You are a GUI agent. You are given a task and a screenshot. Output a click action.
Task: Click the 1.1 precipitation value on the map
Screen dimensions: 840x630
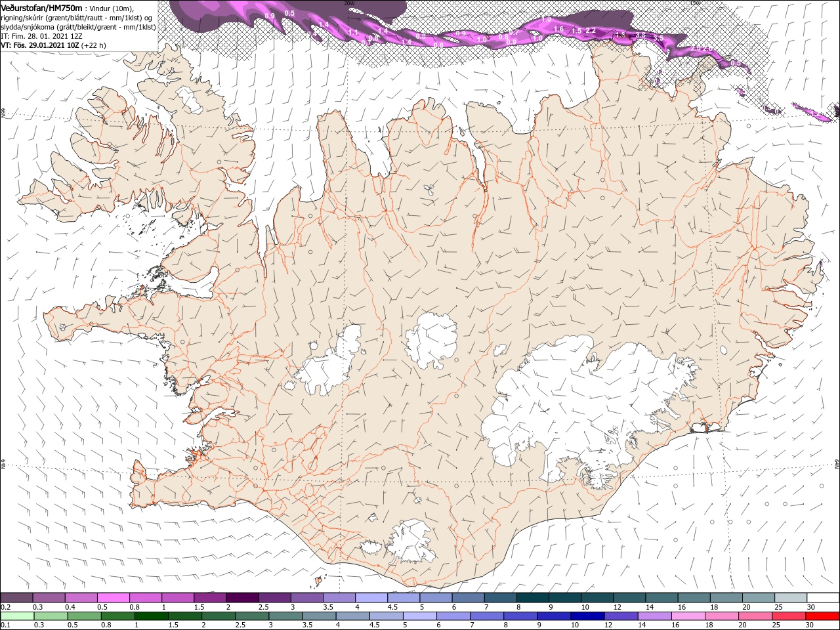tap(353, 32)
